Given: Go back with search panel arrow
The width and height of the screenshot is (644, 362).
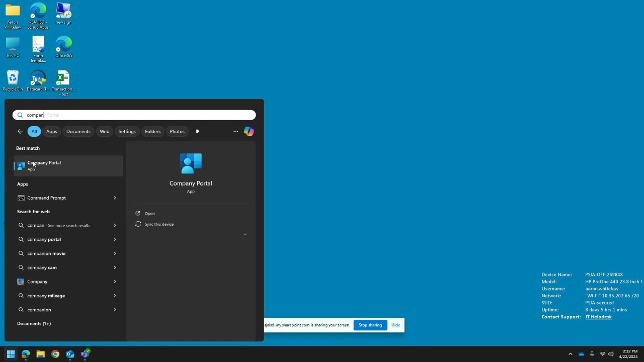Looking at the screenshot, I should point(20,131).
